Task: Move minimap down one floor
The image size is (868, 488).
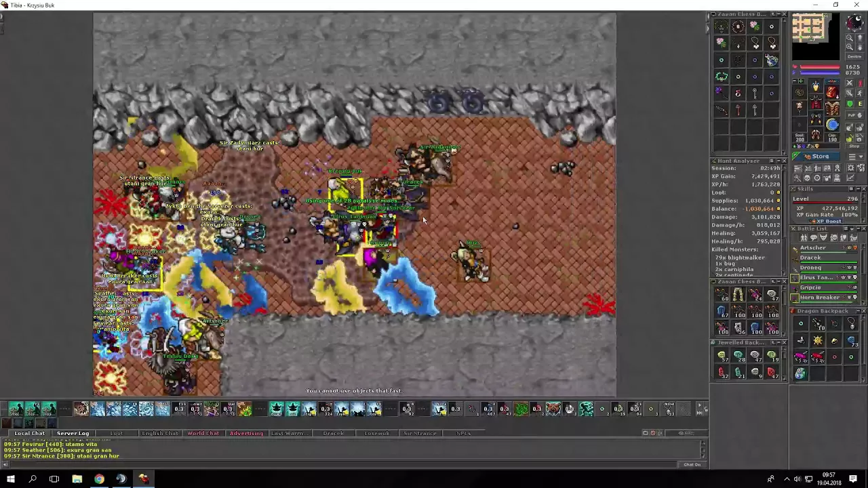Action: click(x=860, y=47)
